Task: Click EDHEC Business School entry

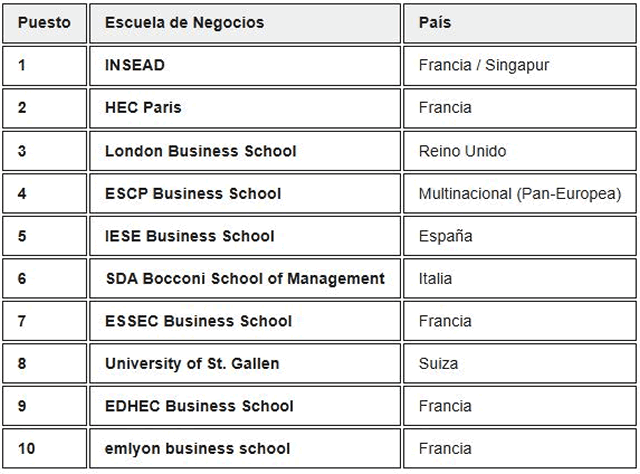Action: pyautogui.click(x=199, y=406)
